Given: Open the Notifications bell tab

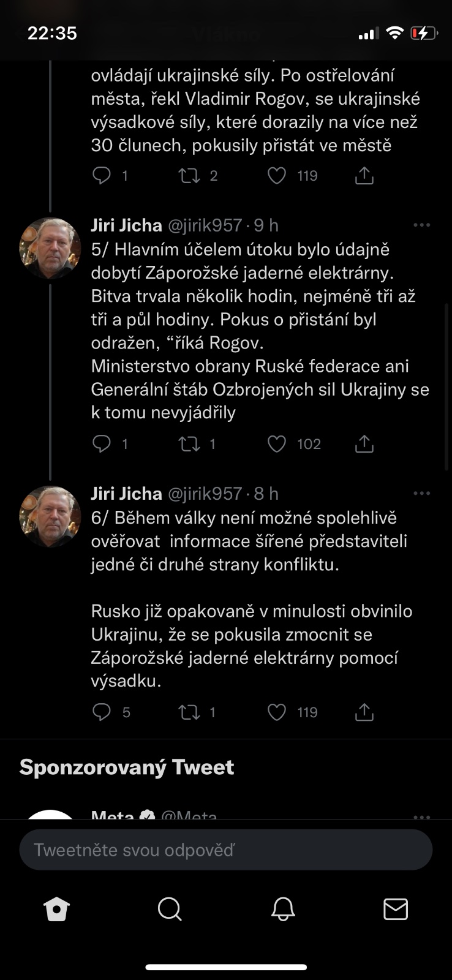Looking at the screenshot, I should coord(283,910).
